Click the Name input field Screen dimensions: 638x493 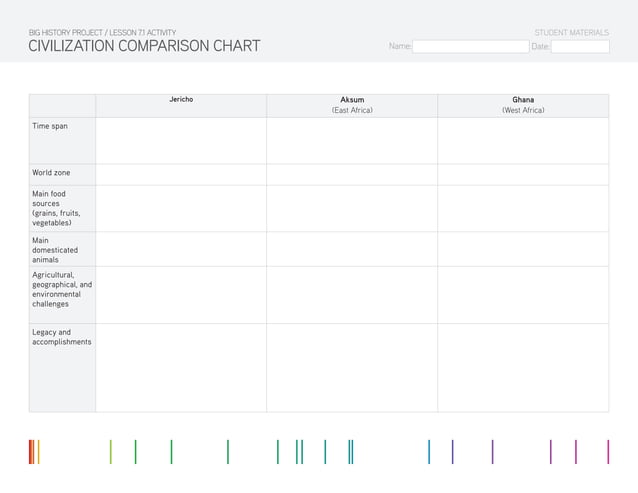(x=470, y=46)
